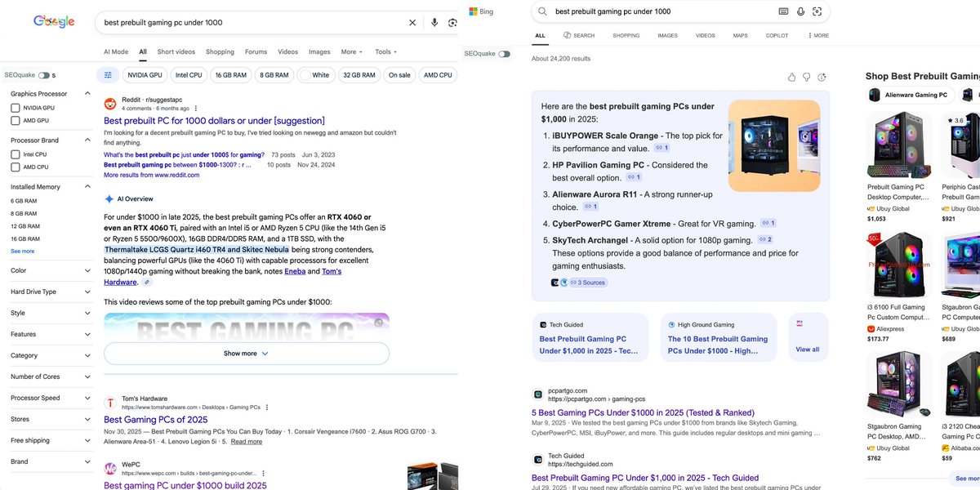This screenshot has width=980, height=490.
Task: Open Google Short videos tab
Action: point(176,51)
